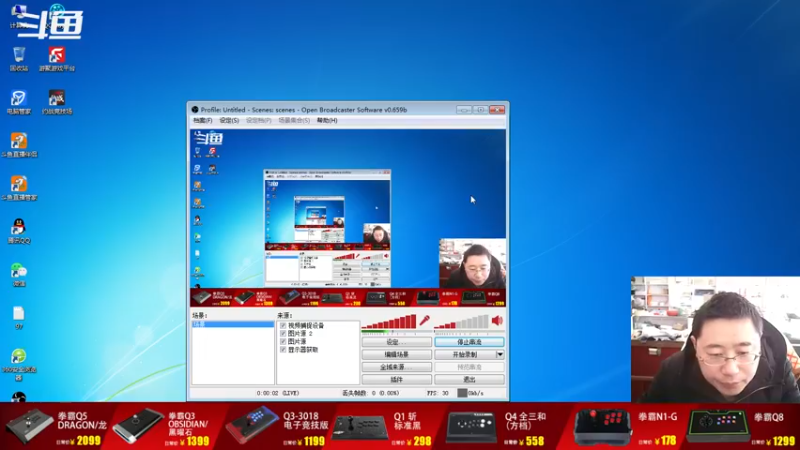Open the 帮助(H) menu in OBS
This screenshot has width=800, height=450.
pyautogui.click(x=327, y=121)
